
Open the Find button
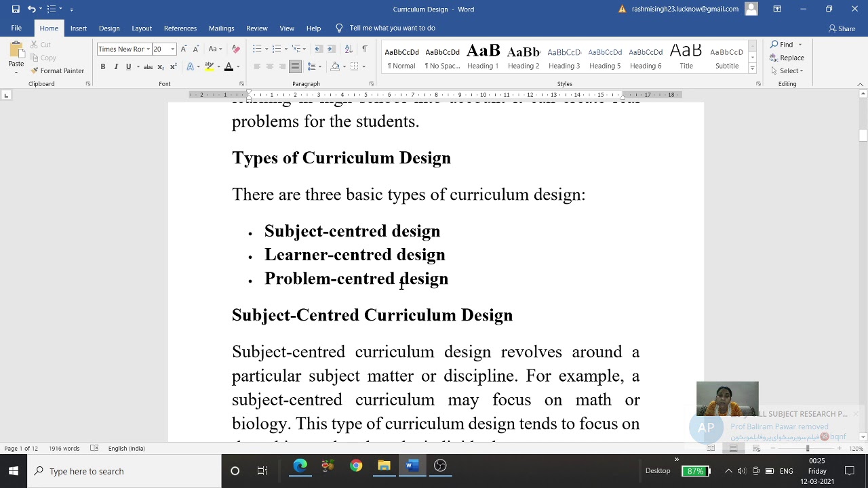(x=782, y=45)
